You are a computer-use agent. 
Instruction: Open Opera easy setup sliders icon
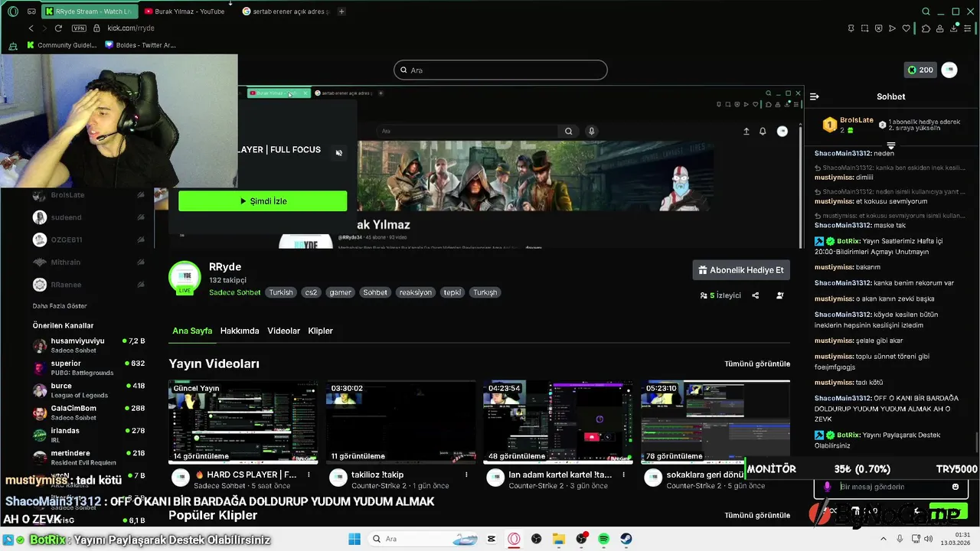pyautogui.click(x=968, y=28)
